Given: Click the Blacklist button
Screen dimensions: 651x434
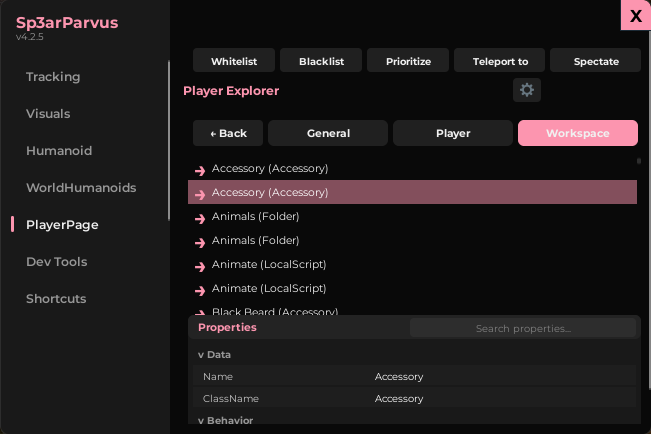Looking at the screenshot, I should pos(321,60).
